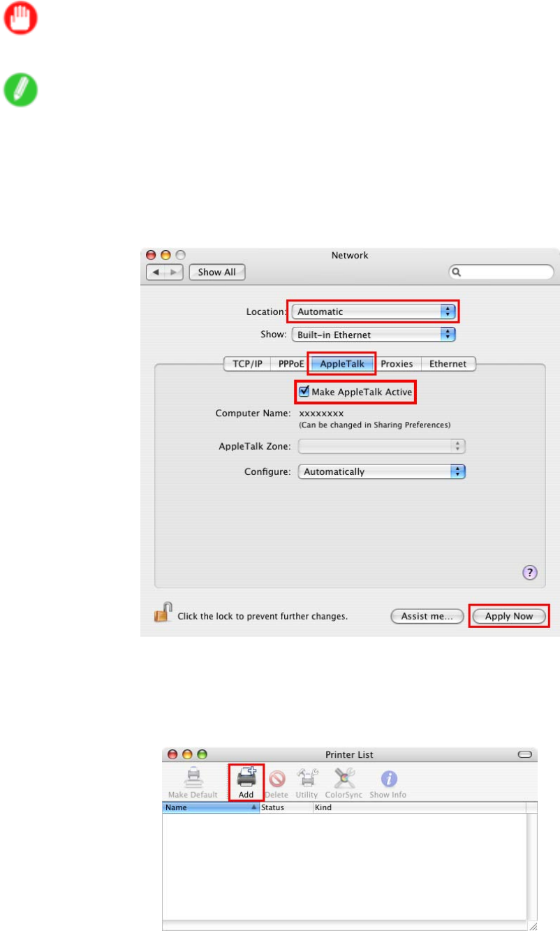Switch to the TCP/IP tab
This screenshot has height=931, width=560.
tap(247, 364)
